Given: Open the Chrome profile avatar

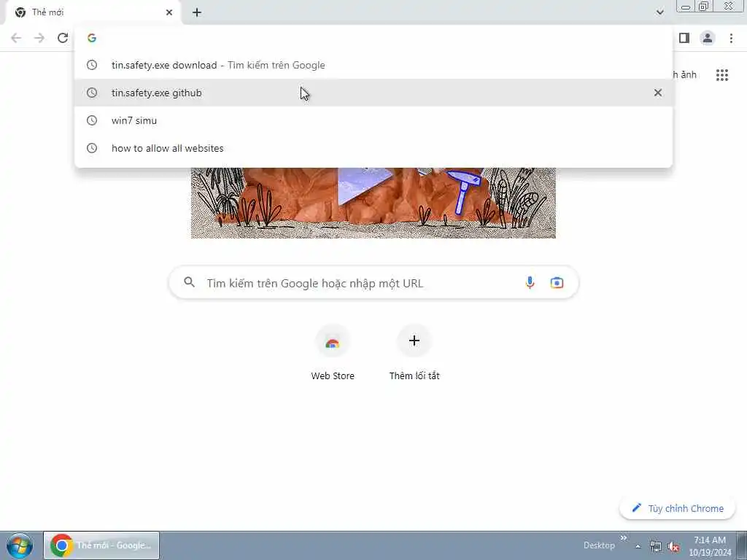Looking at the screenshot, I should (708, 38).
